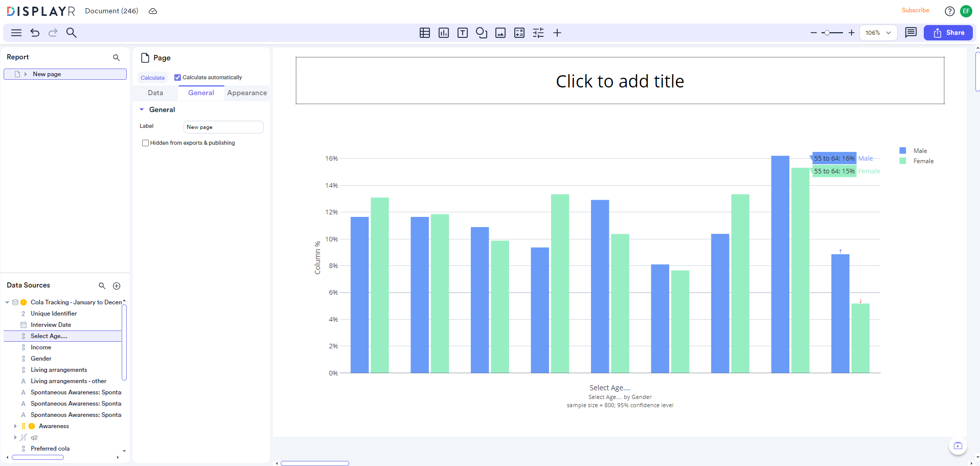
Task: Switch to the Appearance tab
Action: (247, 93)
